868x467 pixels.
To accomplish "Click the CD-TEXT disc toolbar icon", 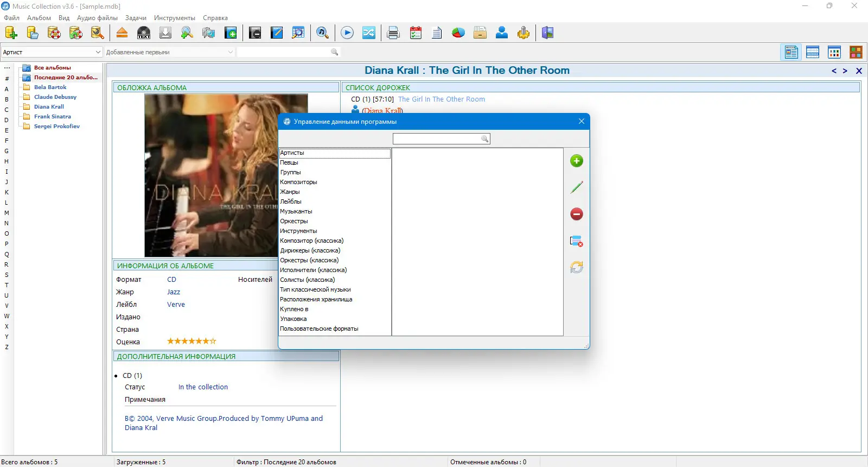I will click(x=144, y=33).
